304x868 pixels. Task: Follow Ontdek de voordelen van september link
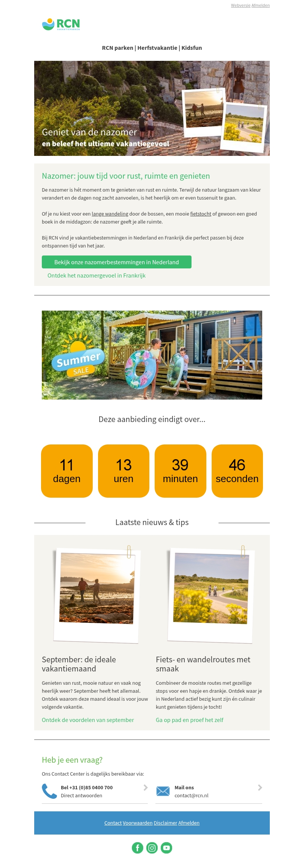coord(88,720)
